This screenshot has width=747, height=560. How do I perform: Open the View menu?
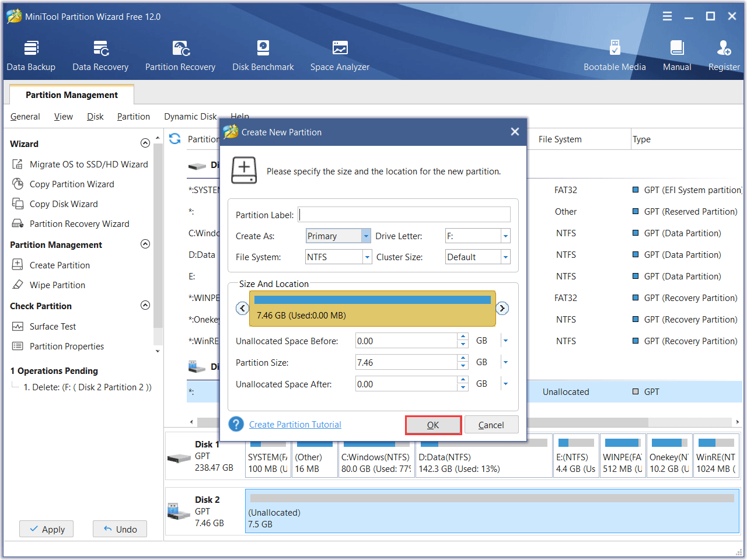64,117
